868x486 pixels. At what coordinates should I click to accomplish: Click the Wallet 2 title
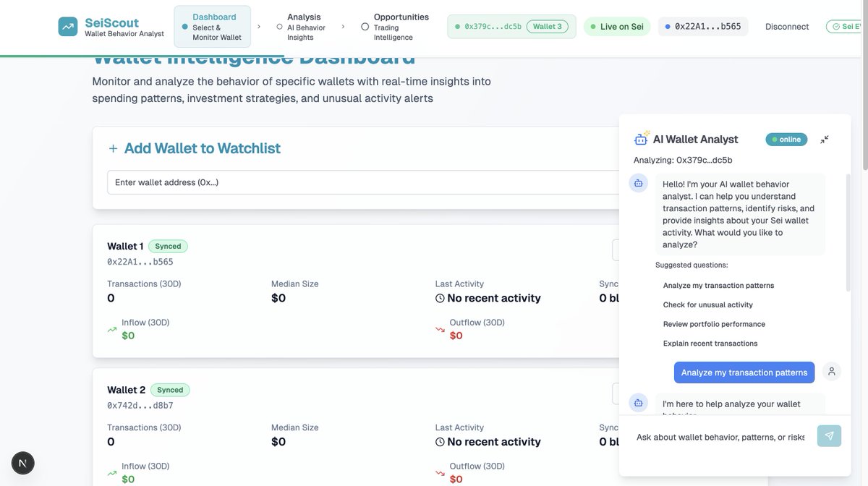click(x=127, y=390)
